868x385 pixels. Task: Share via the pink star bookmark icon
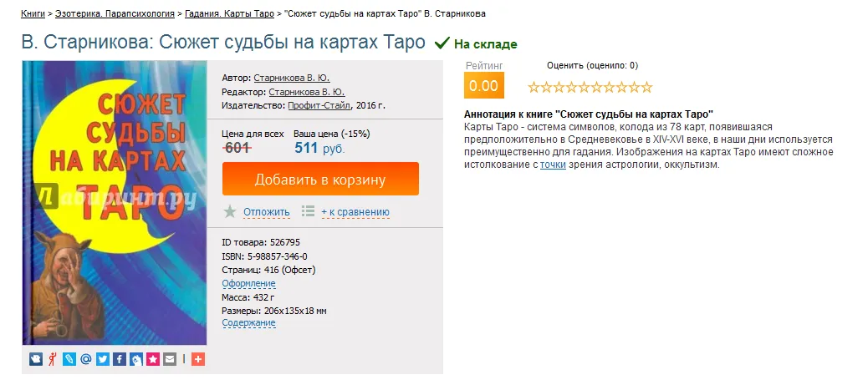[153, 359]
